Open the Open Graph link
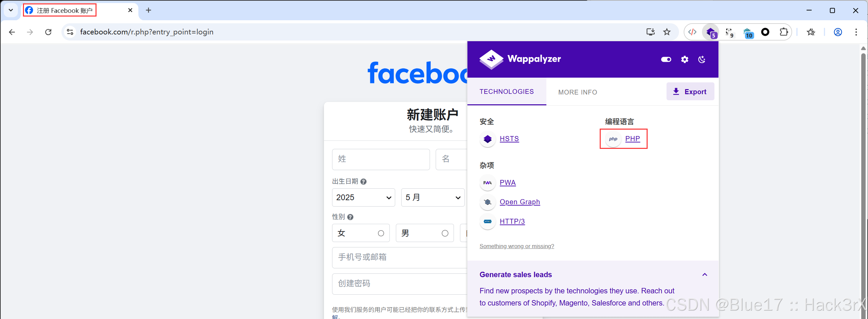 pos(520,202)
